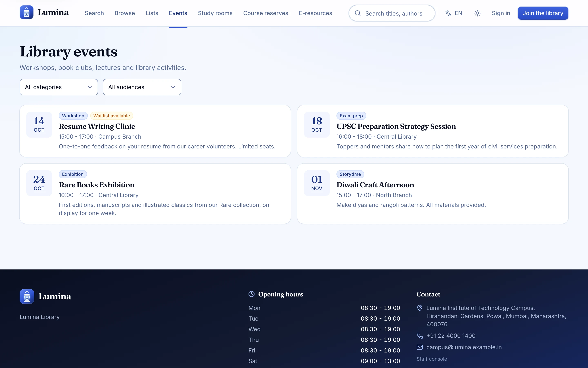Click the Exam prep tag
The width and height of the screenshot is (588, 368).
(x=351, y=116)
